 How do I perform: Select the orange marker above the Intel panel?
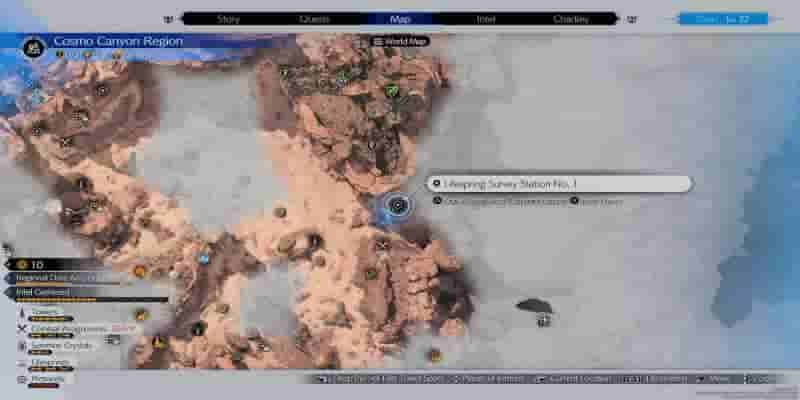click(140, 271)
